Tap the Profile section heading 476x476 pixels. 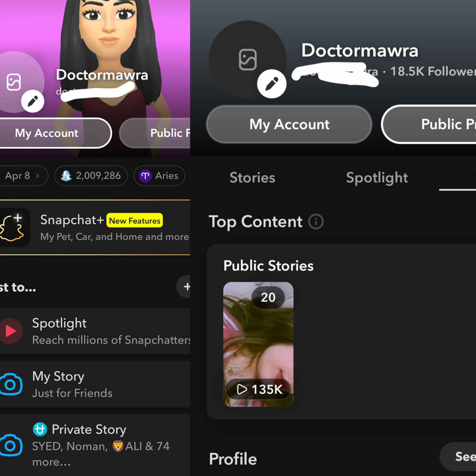pos(233,459)
